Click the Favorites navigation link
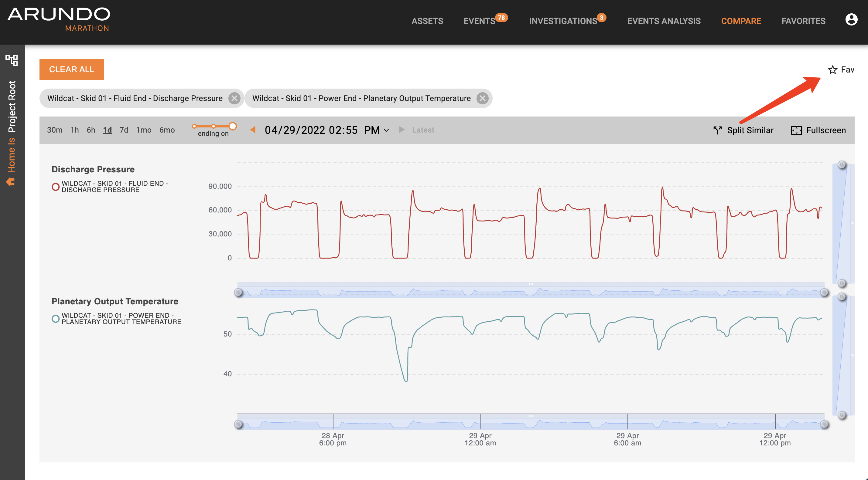 tap(803, 21)
